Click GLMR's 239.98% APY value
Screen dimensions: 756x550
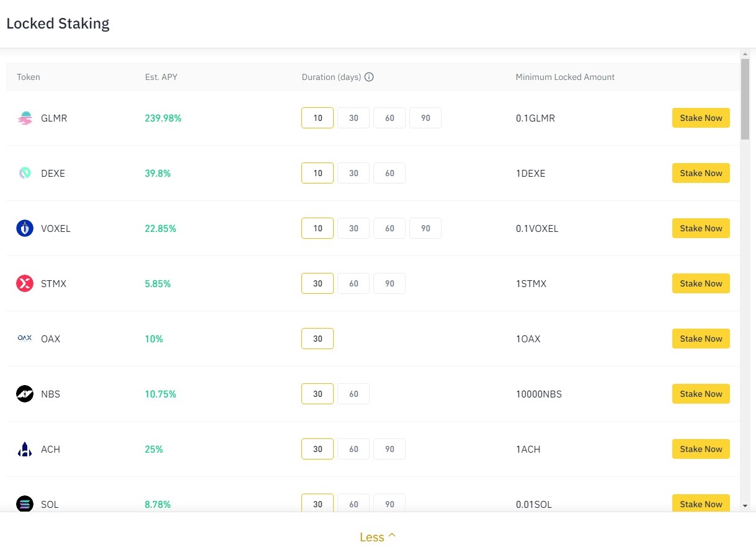click(x=163, y=118)
